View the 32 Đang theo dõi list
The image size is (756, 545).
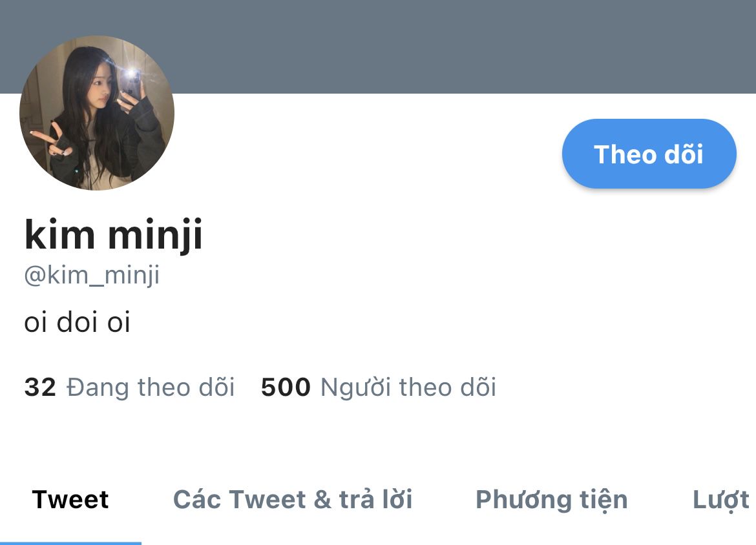129,387
